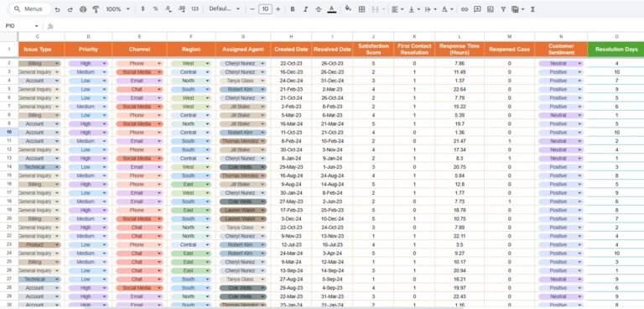Decrease font size with minus button
644x309 pixels.
pos(252,9)
